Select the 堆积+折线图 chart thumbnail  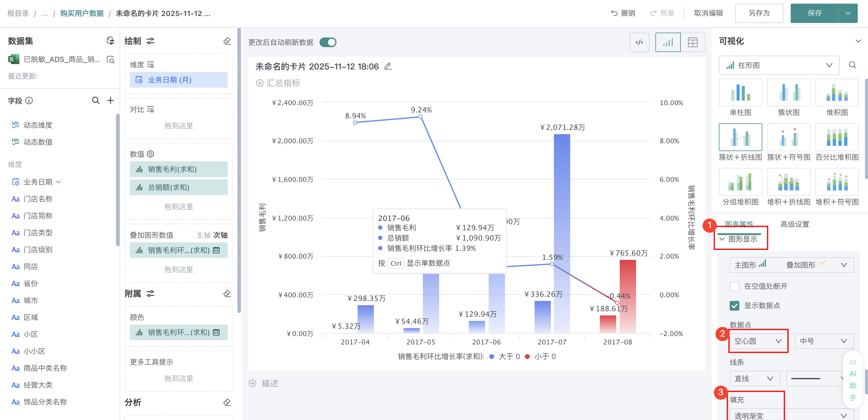pos(788,183)
